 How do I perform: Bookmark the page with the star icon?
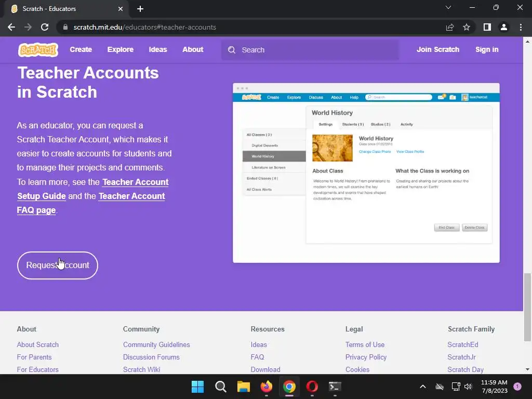[x=467, y=27]
